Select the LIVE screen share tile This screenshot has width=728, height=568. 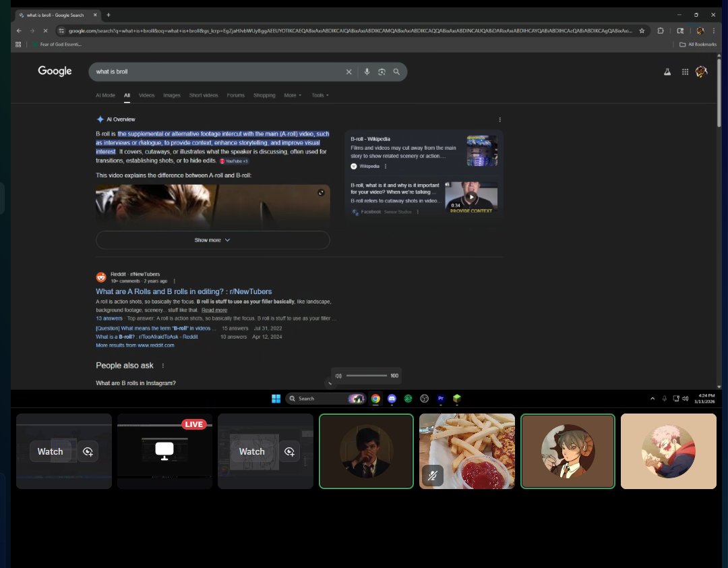click(164, 451)
